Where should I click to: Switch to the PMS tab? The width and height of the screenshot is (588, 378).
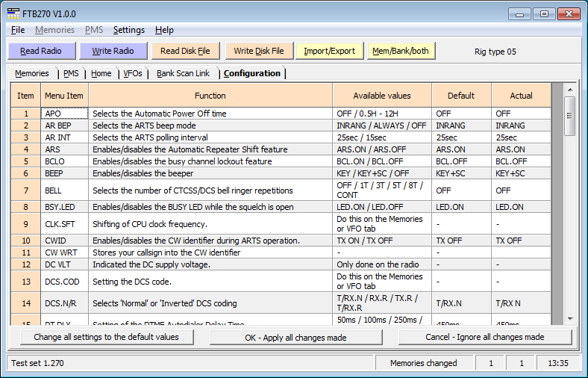[71, 73]
